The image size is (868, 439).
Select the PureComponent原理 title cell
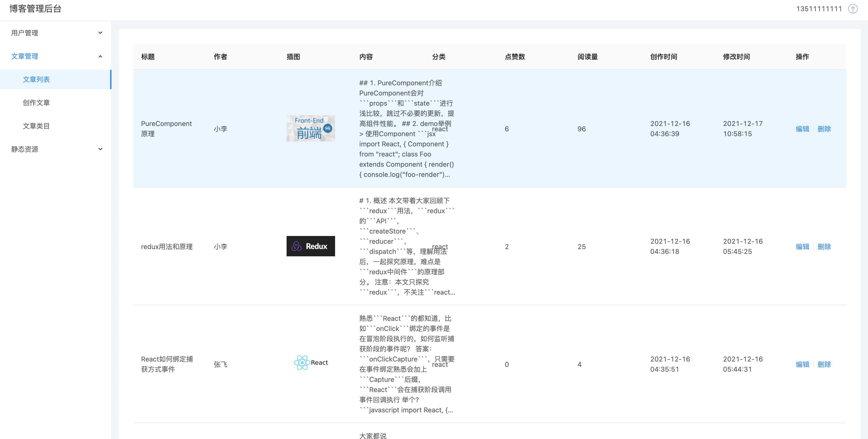[167, 129]
